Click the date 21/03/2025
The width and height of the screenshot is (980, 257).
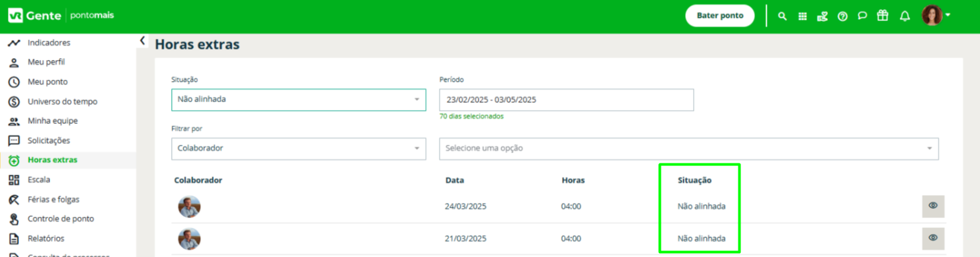pyautogui.click(x=465, y=239)
